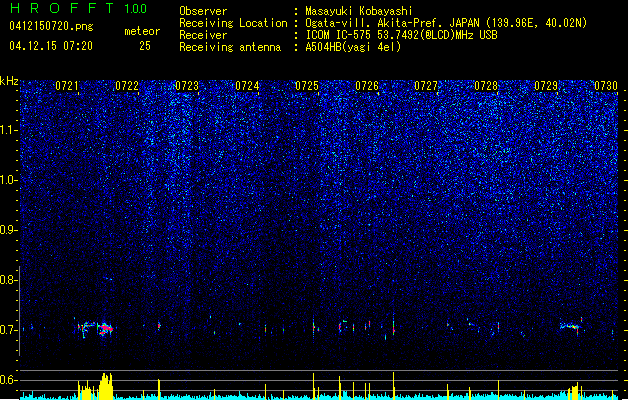Viewport: 629px width, 400px height.
Task: Click the Receiving antenna A504HB text
Action: [x=290, y=47]
